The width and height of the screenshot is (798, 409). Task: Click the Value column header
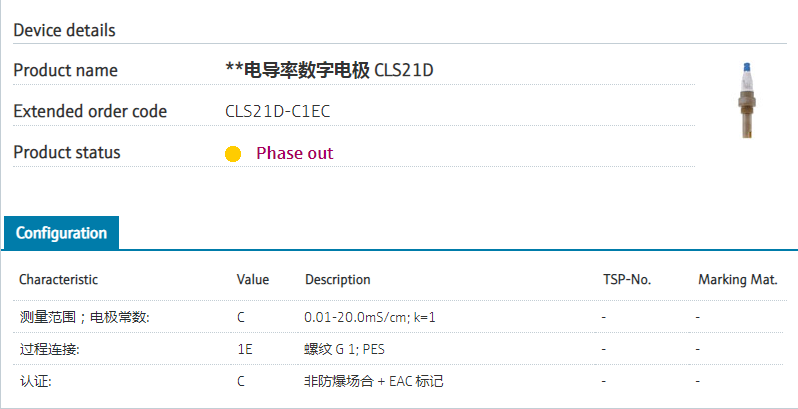(x=253, y=279)
